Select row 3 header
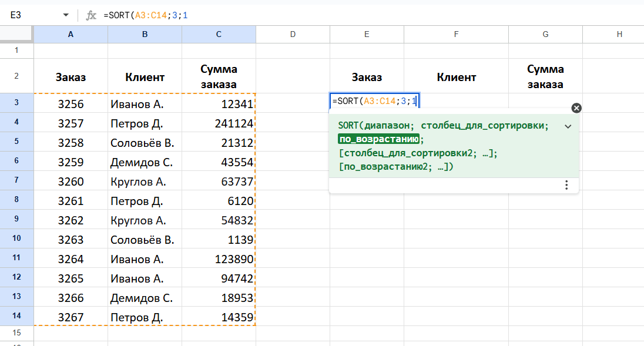Image resolution: width=644 pixels, height=346 pixels. point(16,103)
